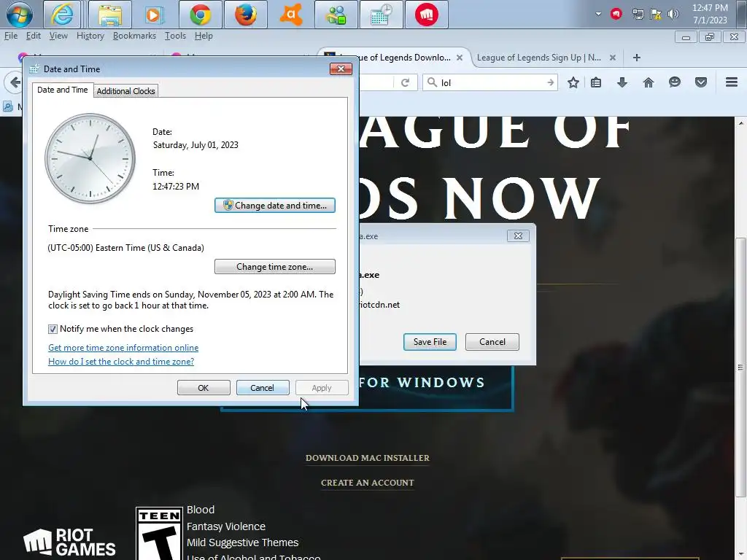
Task: Open Firefox hamburger menu
Action: 731,82
